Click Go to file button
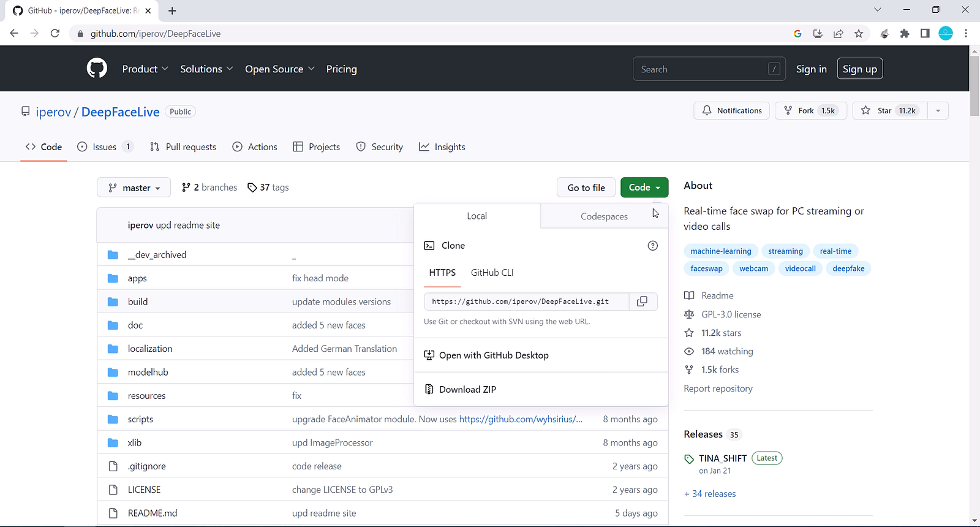 586,188
